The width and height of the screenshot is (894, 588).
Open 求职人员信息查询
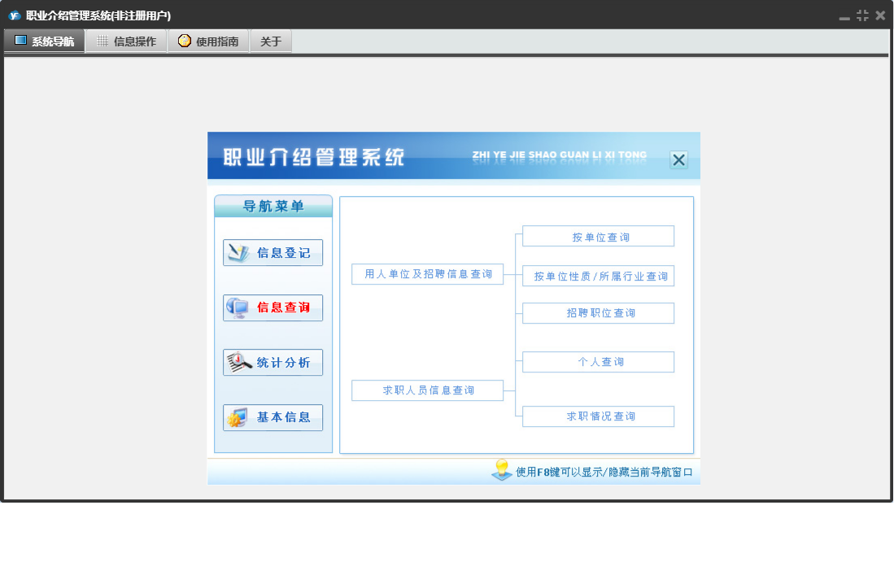pos(428,390)
